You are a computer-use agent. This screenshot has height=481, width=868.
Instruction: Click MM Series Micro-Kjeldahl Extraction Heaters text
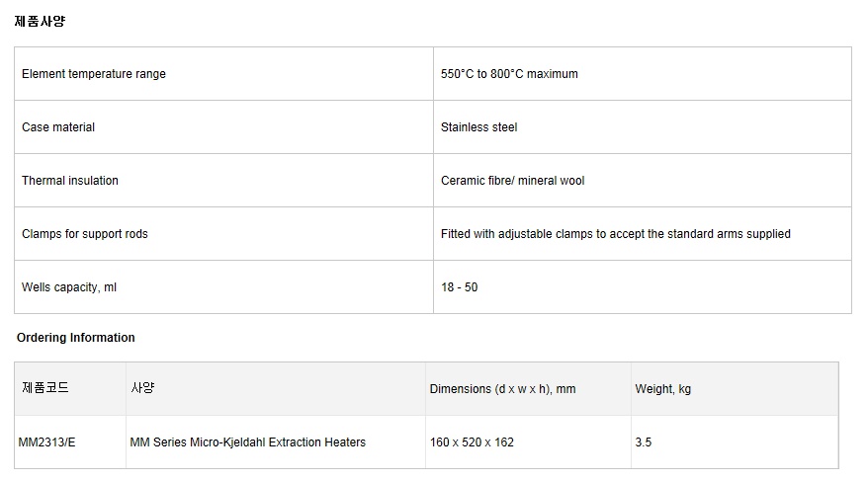pos(247,442)
